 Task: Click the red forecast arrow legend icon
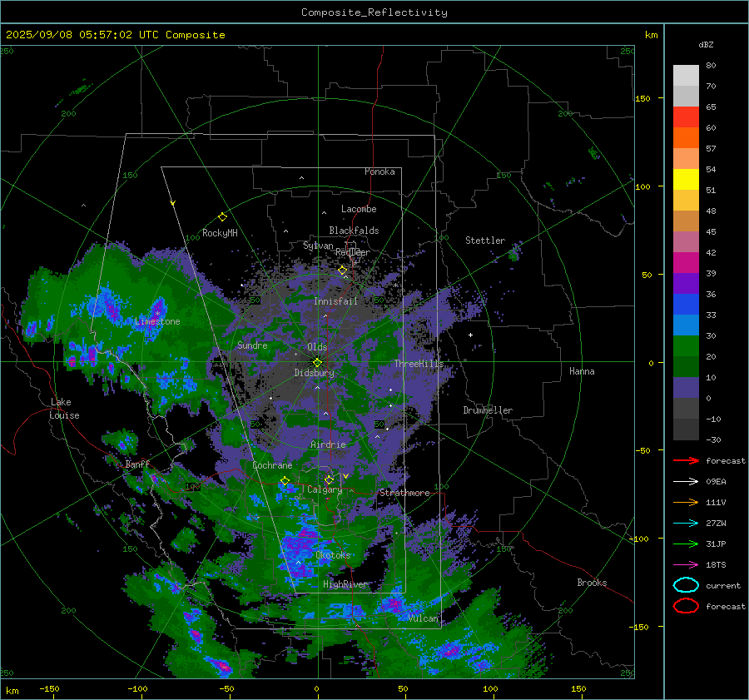pyautogui.click(x=686, y=460)
